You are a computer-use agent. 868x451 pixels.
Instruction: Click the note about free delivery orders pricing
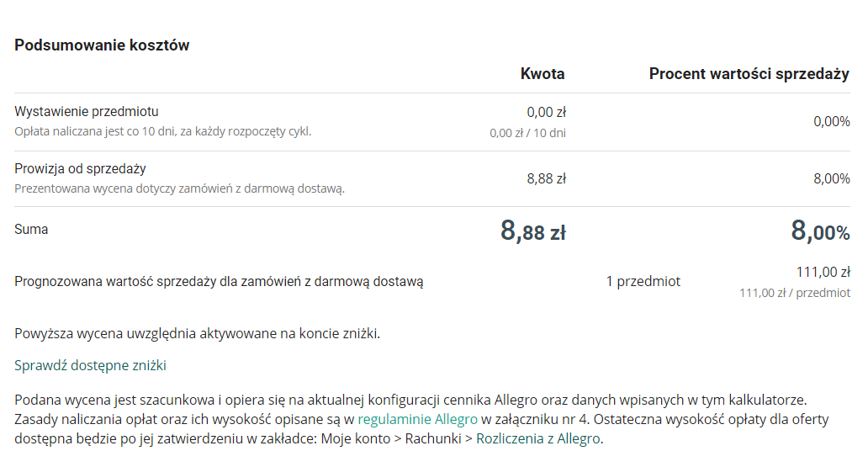pyautogui.click(x=179, y=188)
